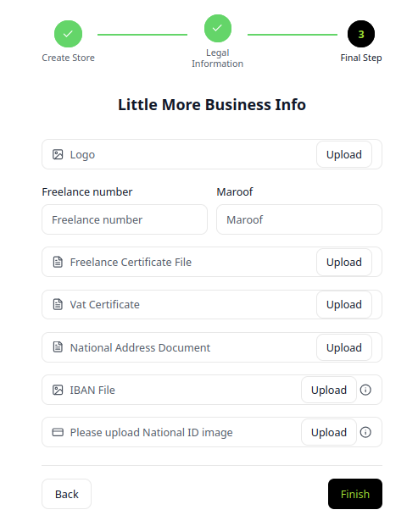Focus the Freelance number input field
This screenshot has width=418, height=532.
coord(125,219)
